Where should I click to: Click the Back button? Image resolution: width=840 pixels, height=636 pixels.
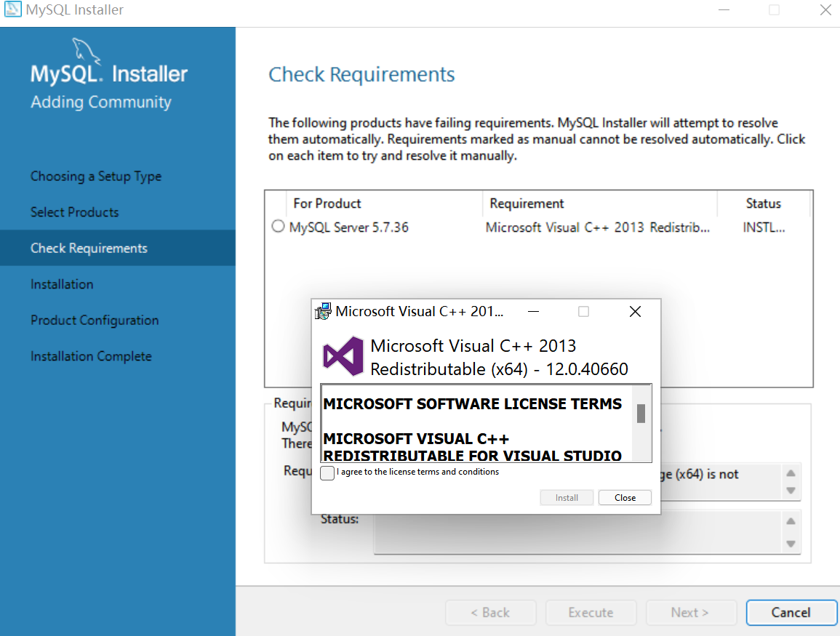click(490, 613)
